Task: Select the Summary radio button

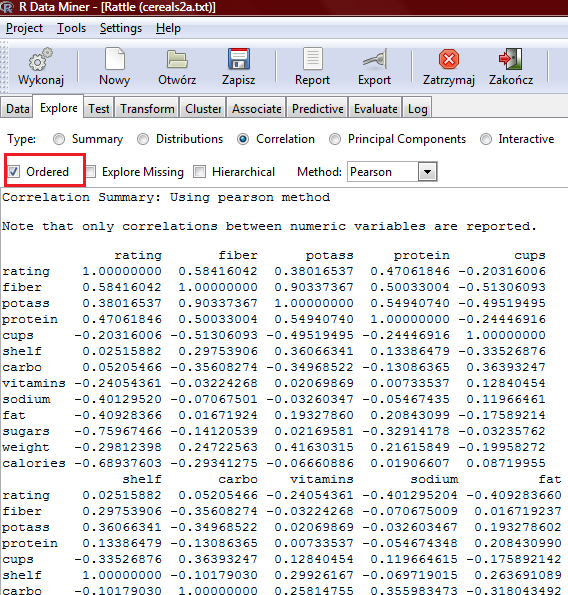Action: tap(59, 139)
